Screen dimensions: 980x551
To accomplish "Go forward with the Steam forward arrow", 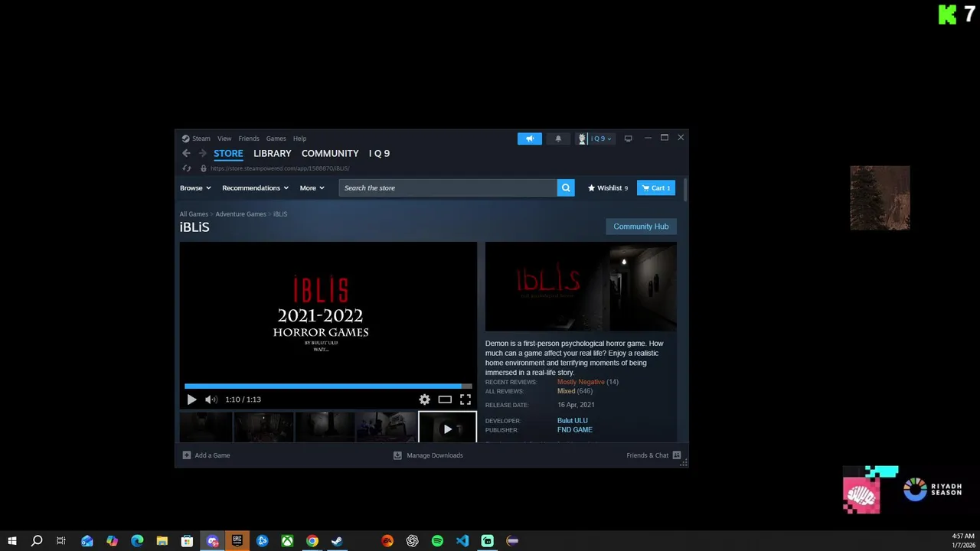I will click(202, 153).
